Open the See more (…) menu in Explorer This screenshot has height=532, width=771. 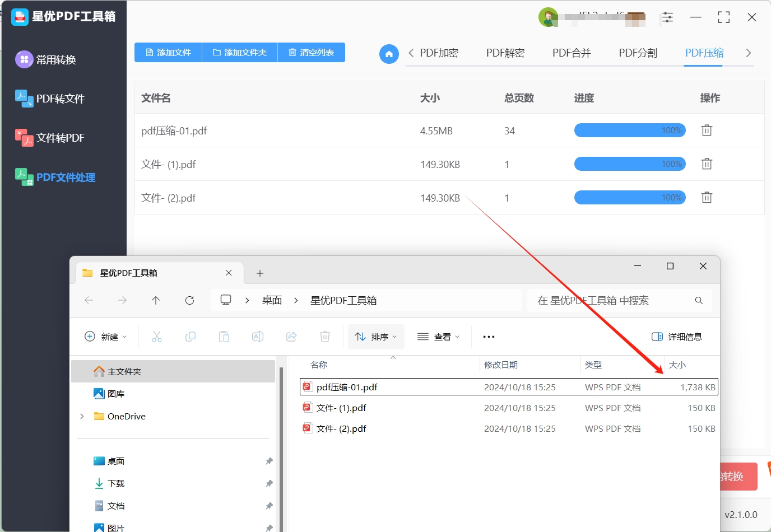pos(489,337)
